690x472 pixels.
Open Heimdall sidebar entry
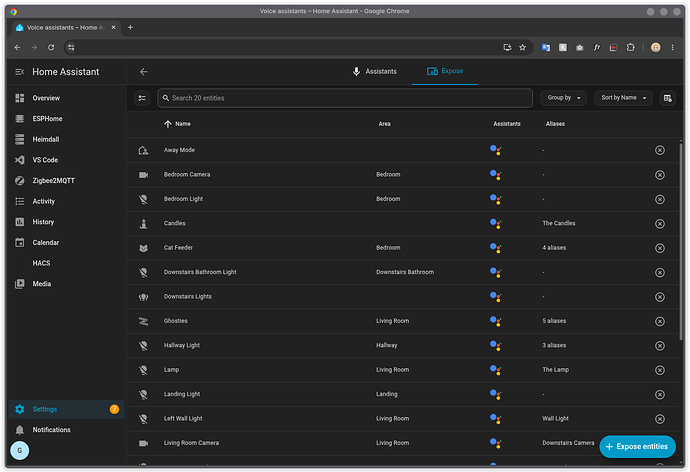coord(66,139)
